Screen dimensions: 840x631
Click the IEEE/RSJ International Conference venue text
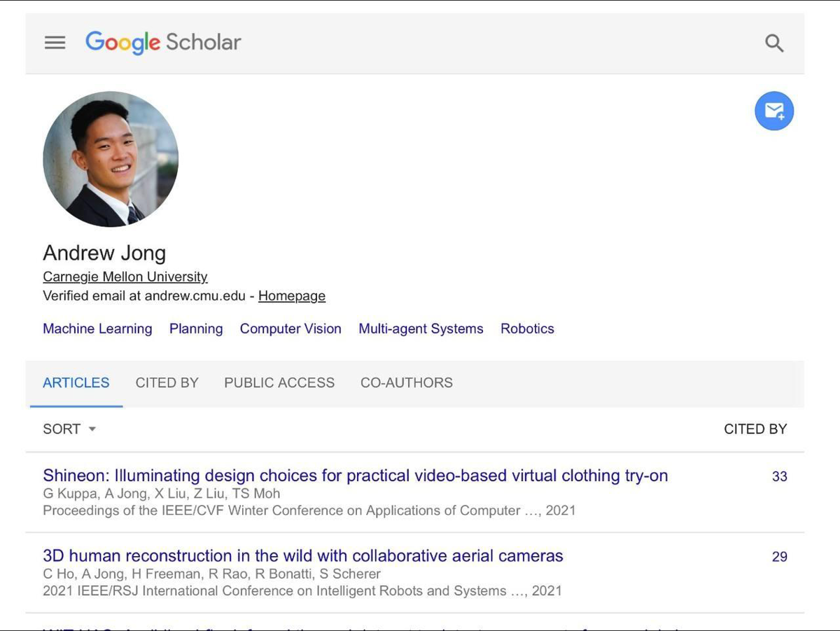(x=302, y=591)
